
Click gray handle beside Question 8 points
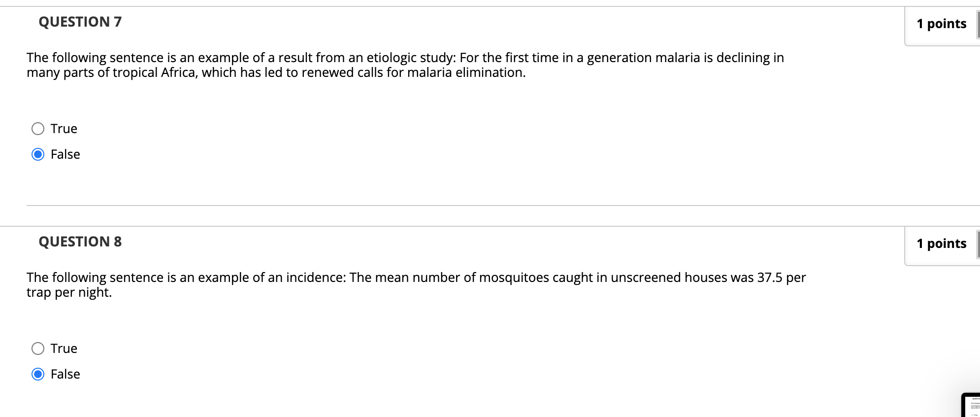click(x=978, y=243)
